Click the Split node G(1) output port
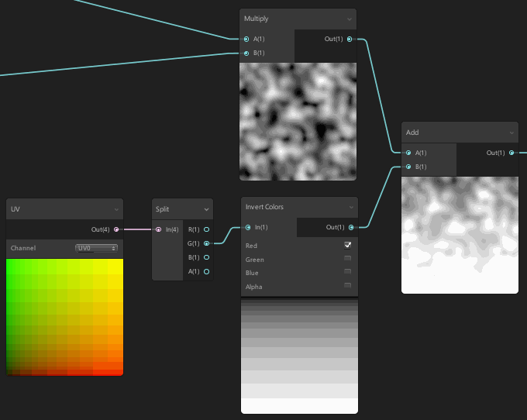Viewport: 527px width, 420px height. tap(207, 243)
